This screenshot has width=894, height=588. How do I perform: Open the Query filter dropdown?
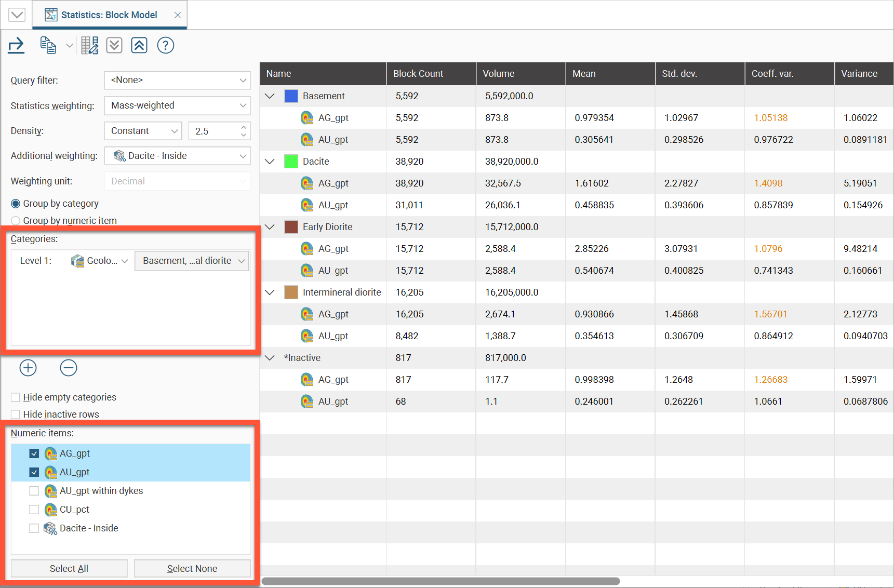(177, 80)
